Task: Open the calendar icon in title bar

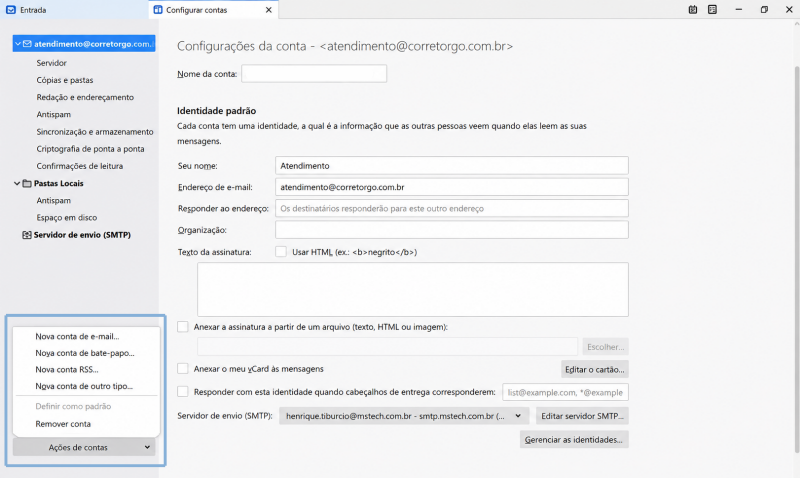Action: [x=692, y=10]
